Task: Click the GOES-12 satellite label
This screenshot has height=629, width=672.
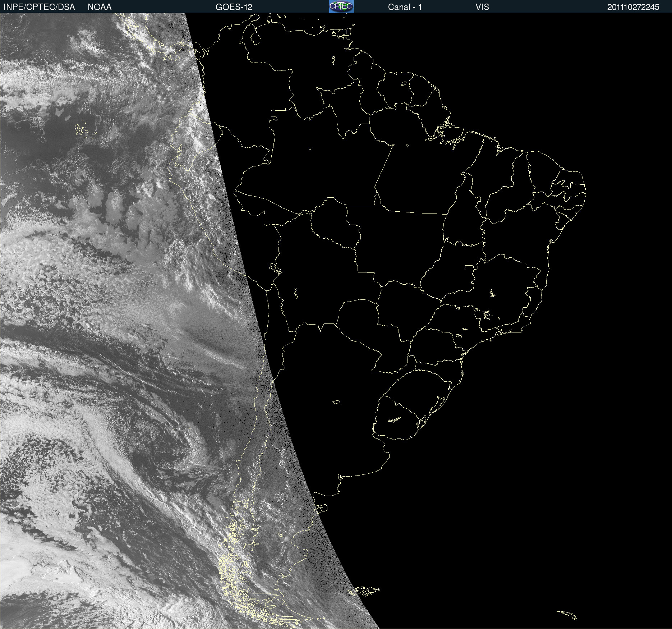Action: tap(234, 7)
